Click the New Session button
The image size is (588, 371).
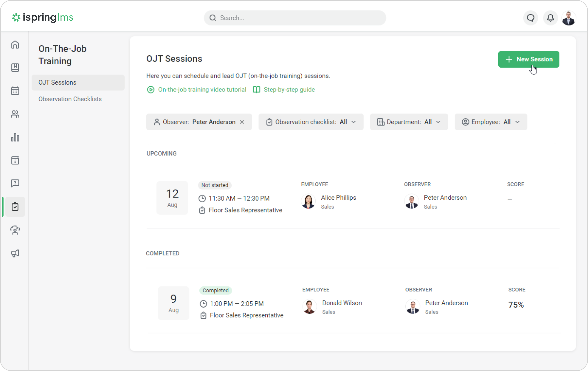tap(528, 59)
